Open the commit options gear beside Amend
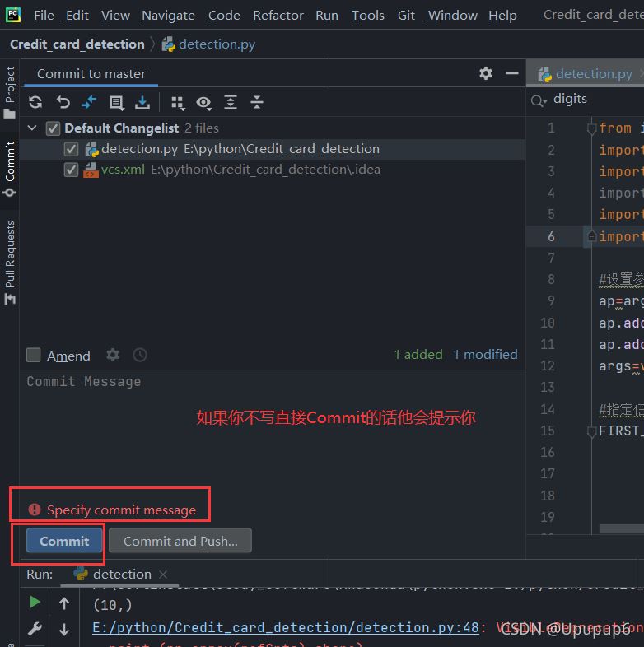The image size is (644, 647). point(113,355)
